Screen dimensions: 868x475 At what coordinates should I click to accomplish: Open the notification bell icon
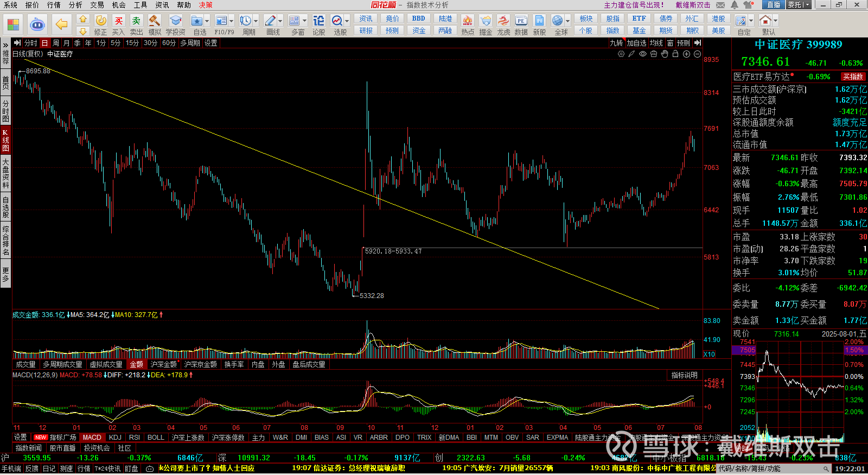pos(735,5)
